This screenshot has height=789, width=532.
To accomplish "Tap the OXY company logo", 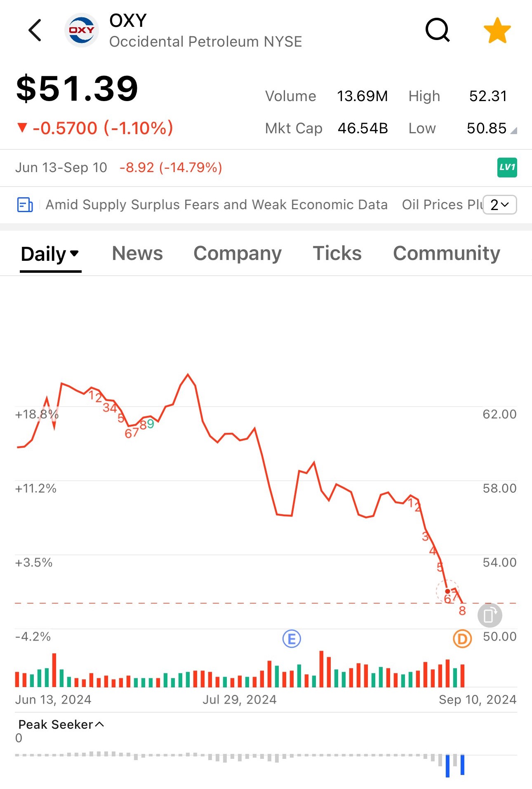I will [82, 30].
